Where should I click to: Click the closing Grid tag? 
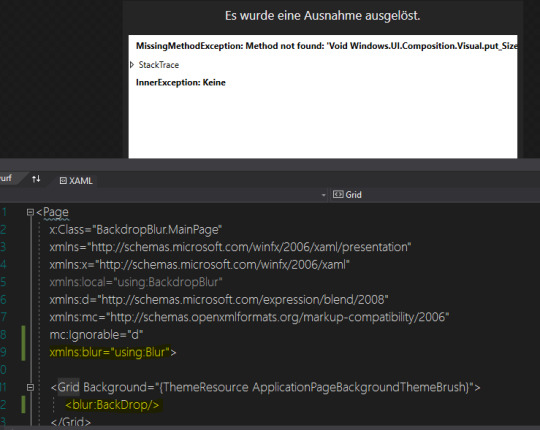(71, 423)
